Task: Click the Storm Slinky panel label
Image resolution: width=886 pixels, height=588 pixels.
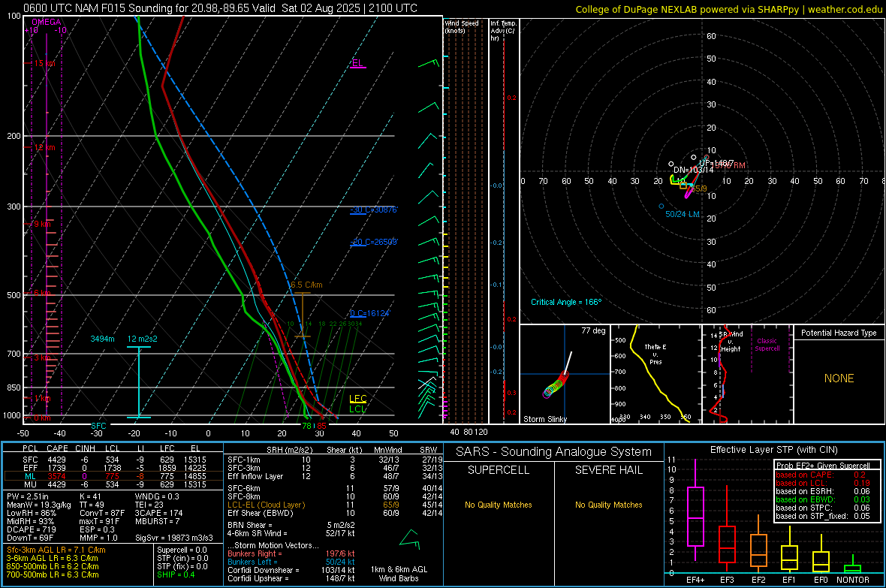Action: [545, 419]
